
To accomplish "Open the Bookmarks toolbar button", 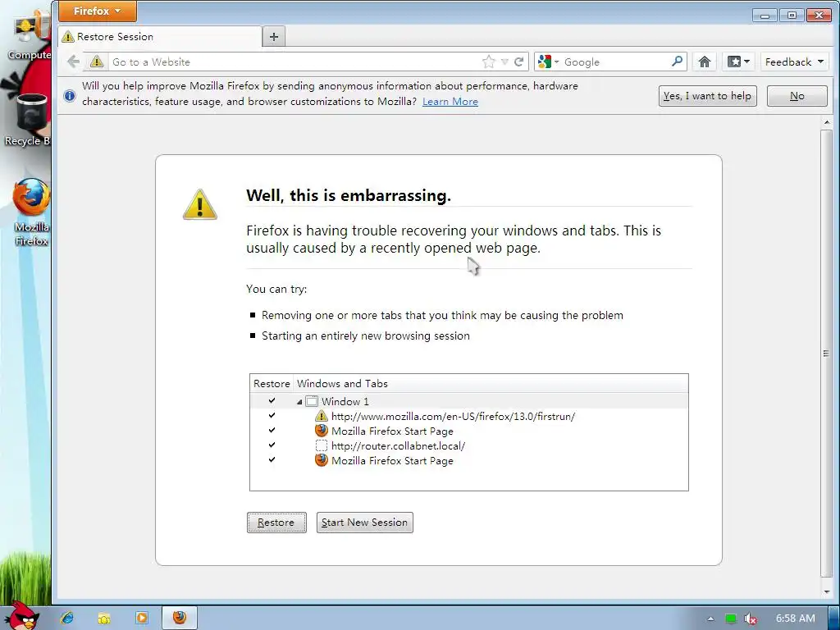I will tap(738, 62).
